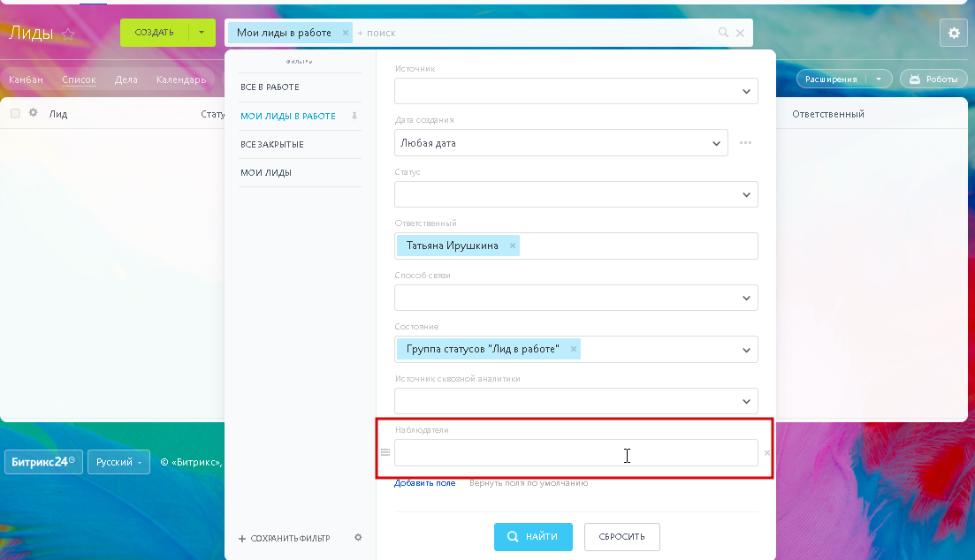The width and height of the screenshot is (975, 560).
Task: Open the three-dot options beside Дата создания
Action: tap(745, 143)
